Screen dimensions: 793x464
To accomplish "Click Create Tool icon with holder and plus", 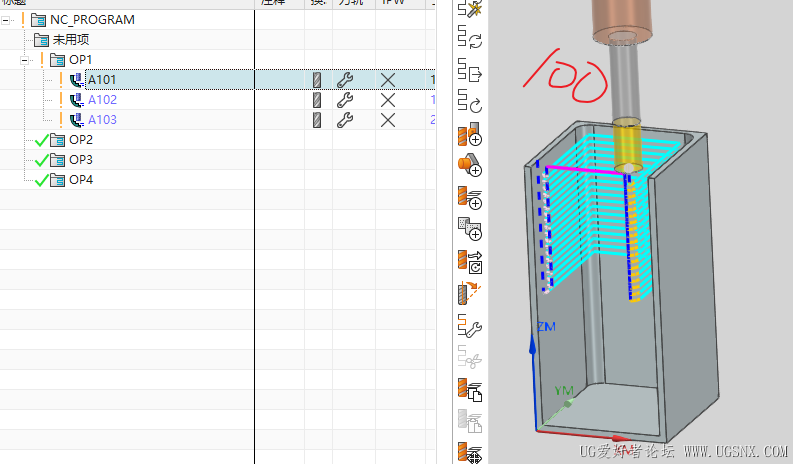I will (469, 135).
